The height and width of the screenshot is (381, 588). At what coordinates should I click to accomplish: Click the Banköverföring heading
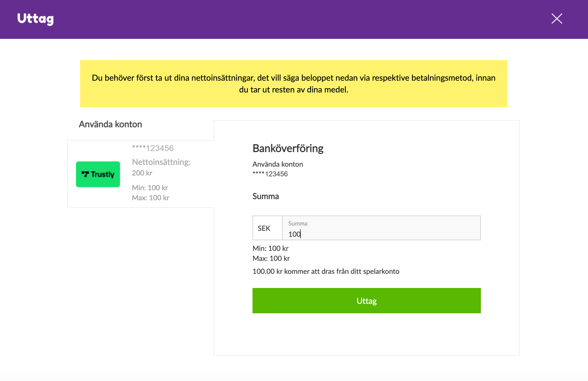coord(288,148)
